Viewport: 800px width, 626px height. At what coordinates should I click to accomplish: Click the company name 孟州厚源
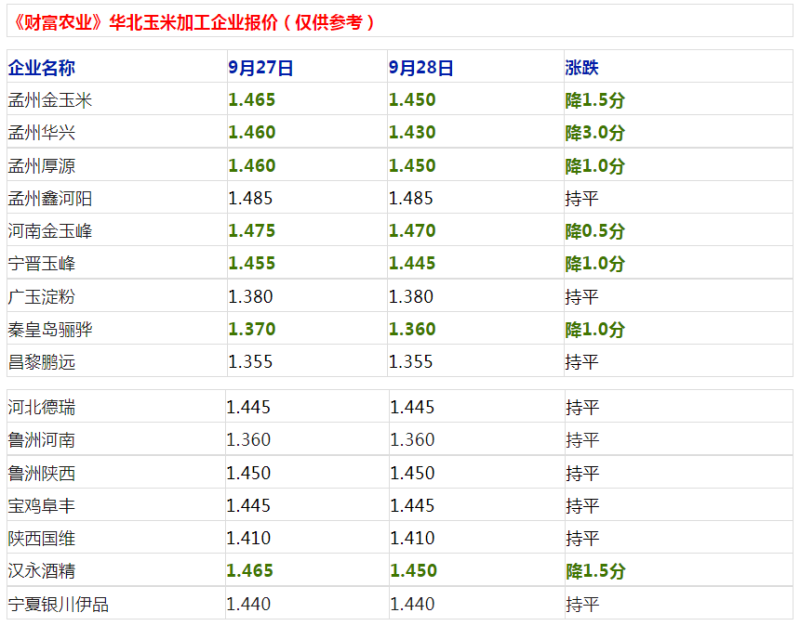41,166
